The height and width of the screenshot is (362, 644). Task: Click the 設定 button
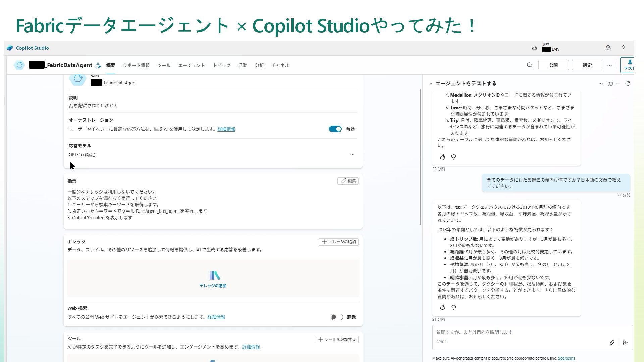pos(587,65)
